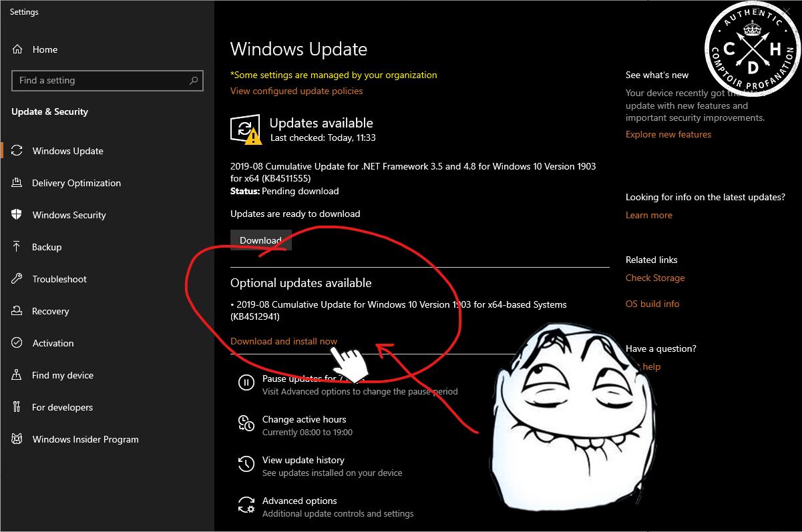Click the Find my device icon
This screenshot has height=532, width=802.
[x=17, y=375]
